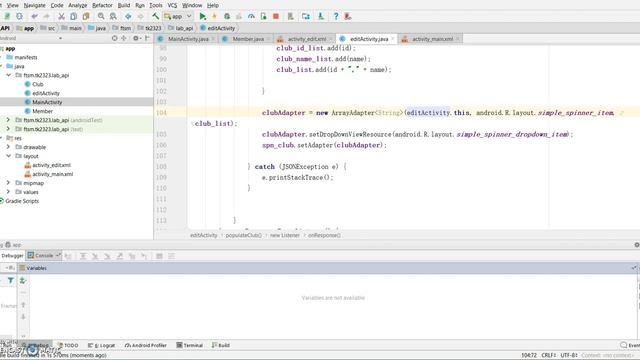The width and height of the screenshot is (640, 360).
Task: Collapse the layout folder
Action: pos(9,156)
